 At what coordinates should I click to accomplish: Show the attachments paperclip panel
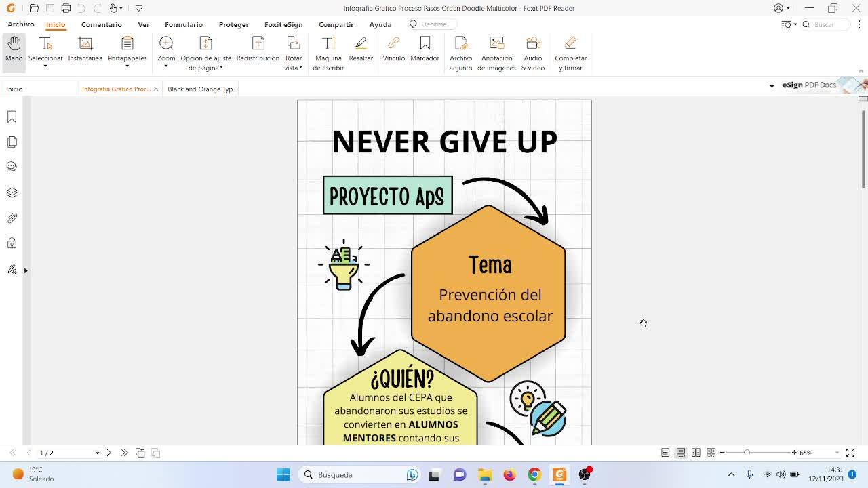[12, 218]
